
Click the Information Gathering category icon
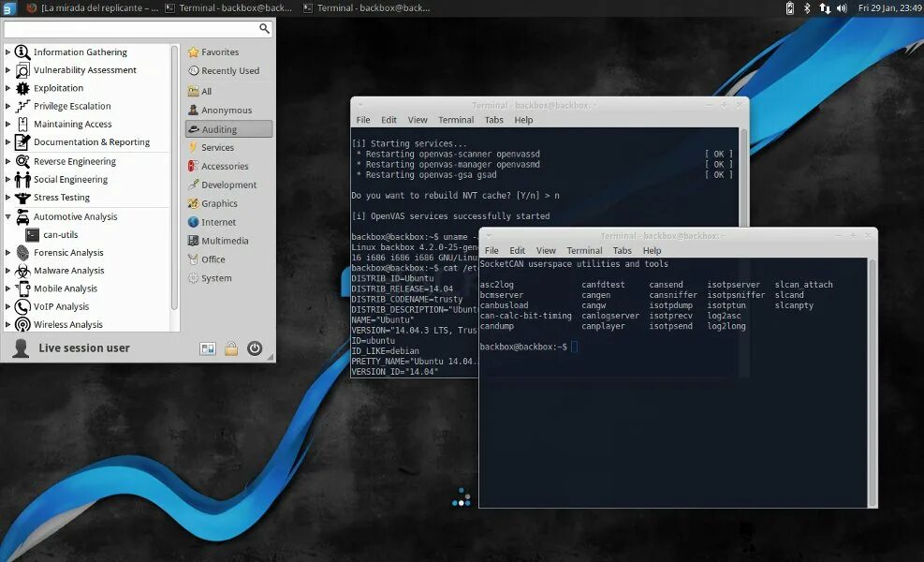point(22,52)
